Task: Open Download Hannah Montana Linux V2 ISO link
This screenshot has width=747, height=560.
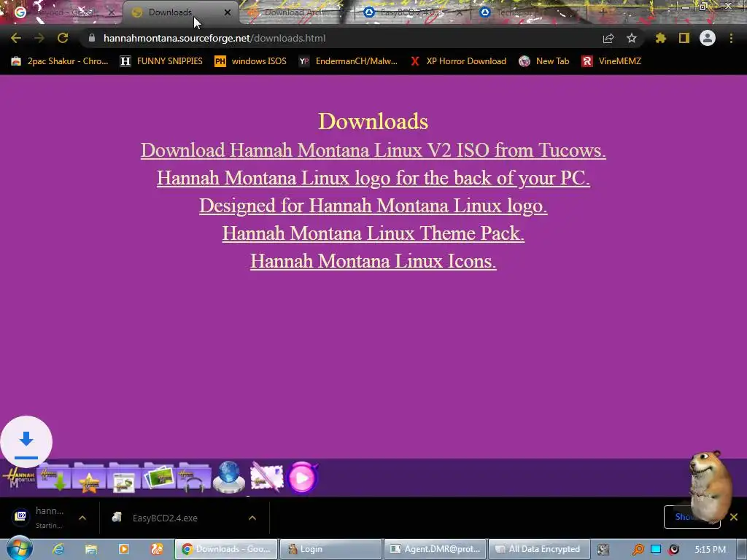Action: coord(373,150)
